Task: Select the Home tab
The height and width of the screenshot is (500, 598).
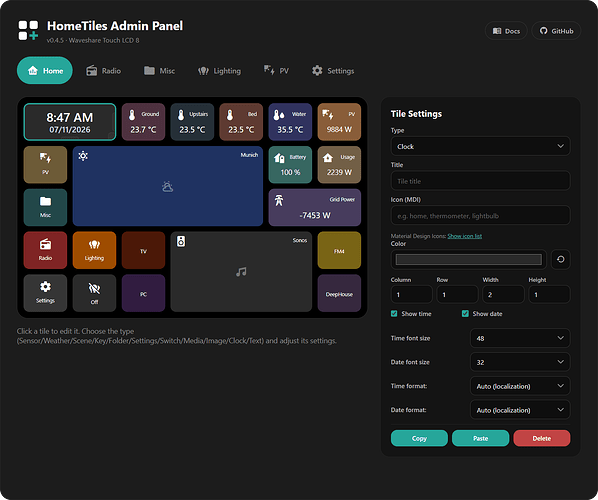Action: coord(45,71)
